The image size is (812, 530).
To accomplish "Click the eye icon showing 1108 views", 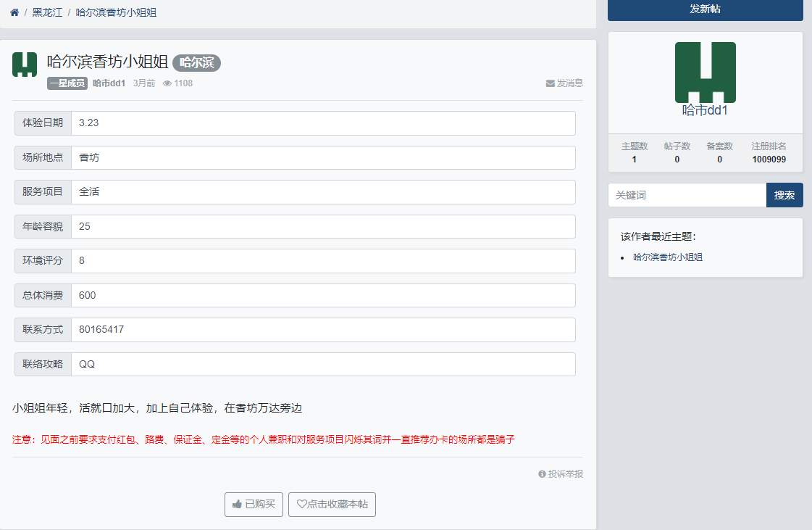I will (x=167, y=83).
